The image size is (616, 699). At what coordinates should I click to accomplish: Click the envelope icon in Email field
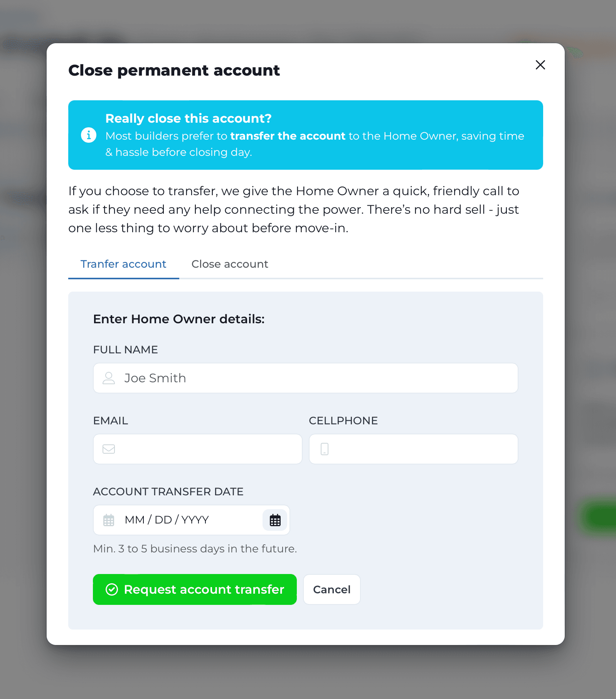click(x=109, y=449)
